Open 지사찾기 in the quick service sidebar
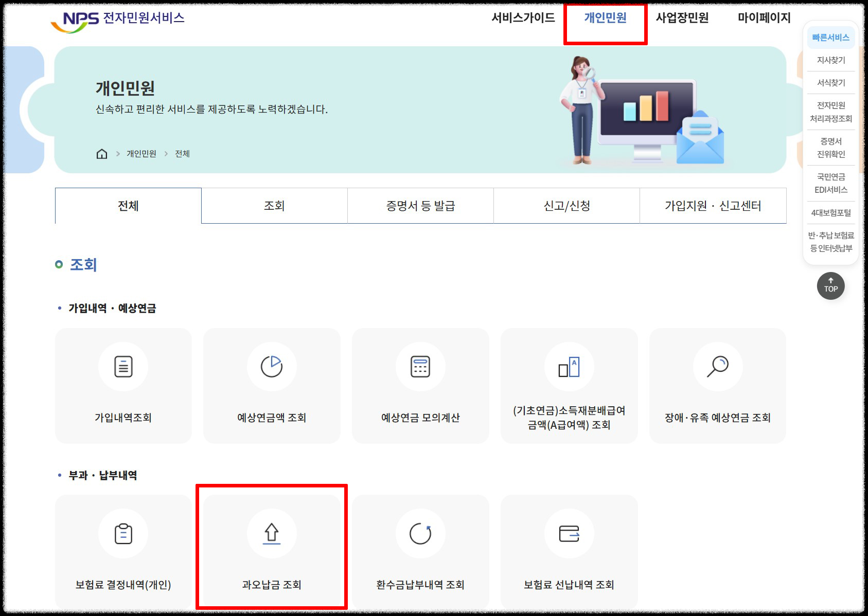 click(x=830, y=60)
